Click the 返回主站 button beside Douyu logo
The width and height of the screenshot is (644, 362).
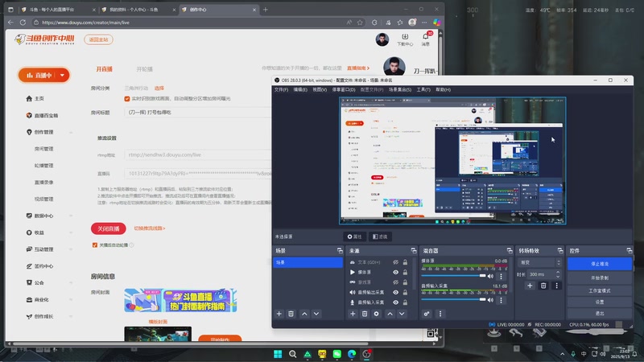coord(98,39)
